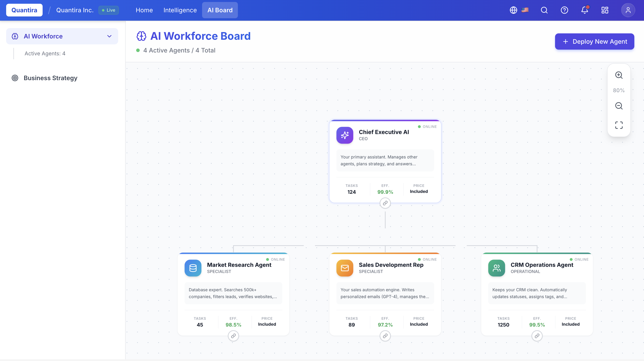This screenshot has width=644, height=361.
Task: Click the help question mark icon
Action: coord(564,10)
